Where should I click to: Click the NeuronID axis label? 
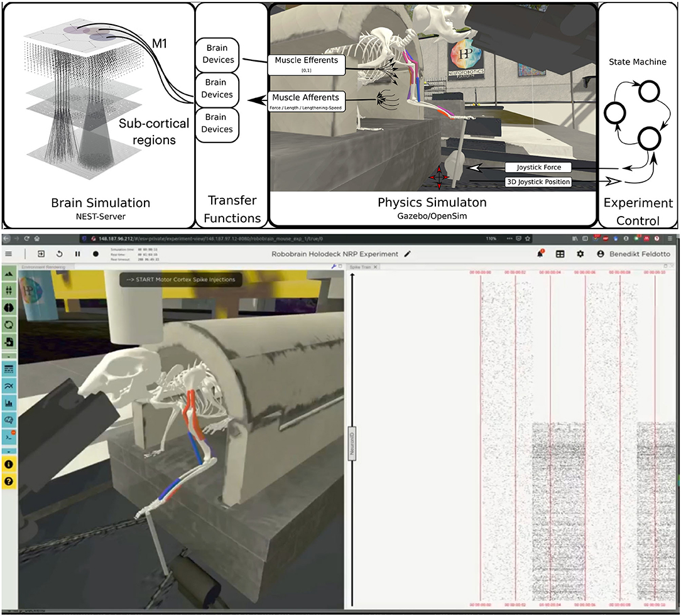click(352, 444)
